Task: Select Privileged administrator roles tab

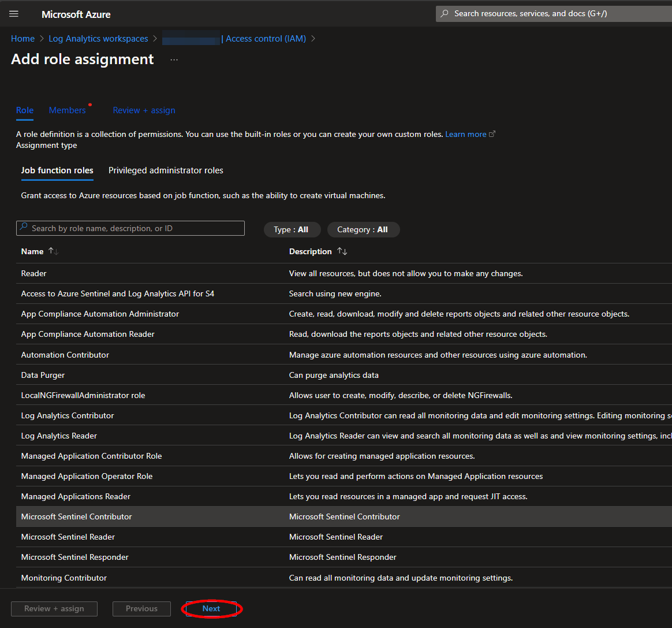Action: [166, 170]
